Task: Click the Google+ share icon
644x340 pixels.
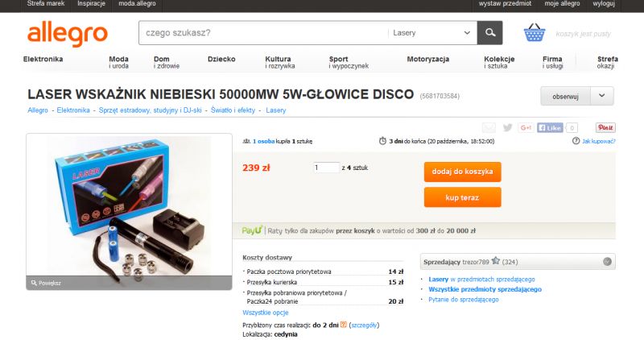Action: (x=526, y=127)
